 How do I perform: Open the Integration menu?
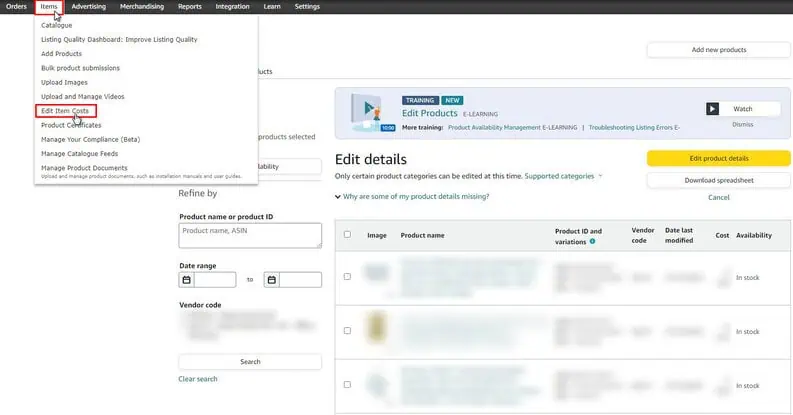coord(232,7)
